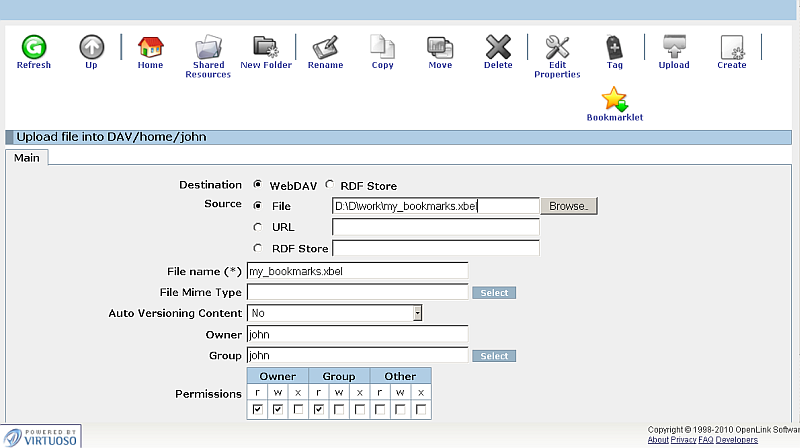800x448 pixels.
Task: Click Select button beside Group field
Action: point(494,356)
